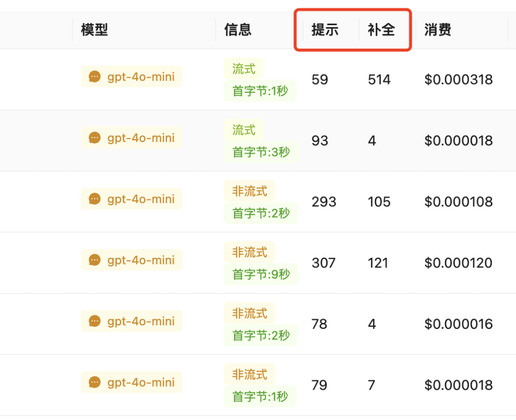Select the 补全 column header
The image size is (516, 420).
click(381, 30)
